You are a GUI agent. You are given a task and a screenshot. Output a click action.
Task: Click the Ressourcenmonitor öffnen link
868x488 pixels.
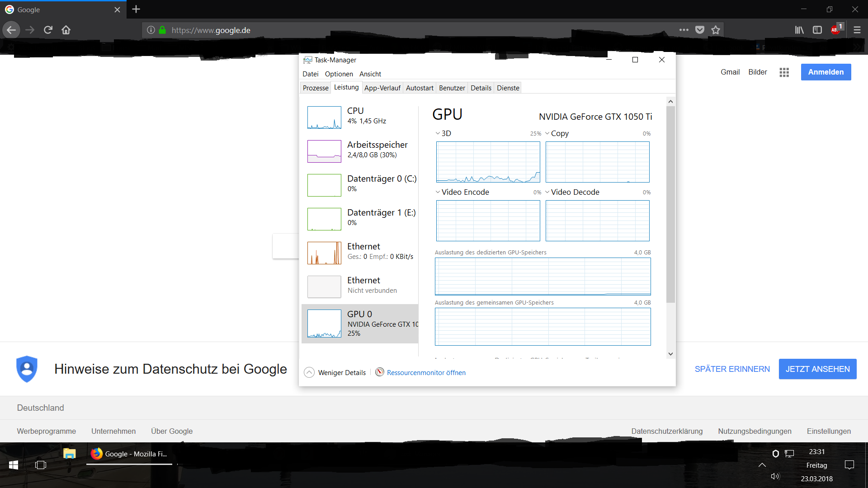[x=426, y=372]
